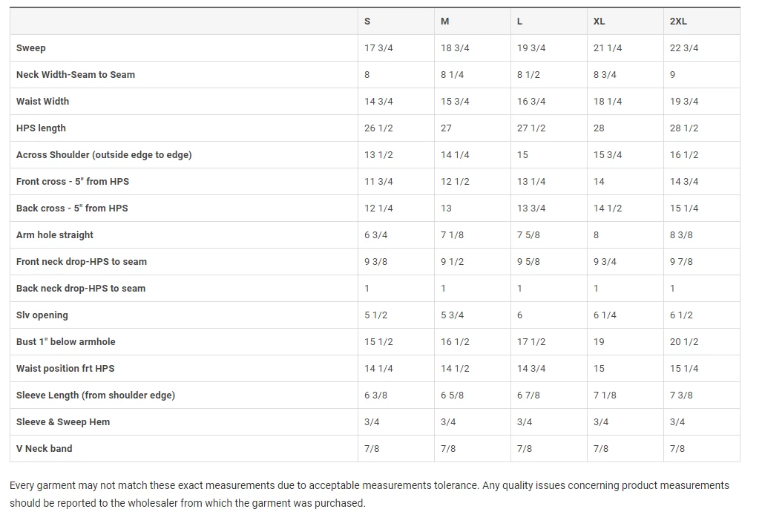Click the 2XL size column header

point(678,22)
